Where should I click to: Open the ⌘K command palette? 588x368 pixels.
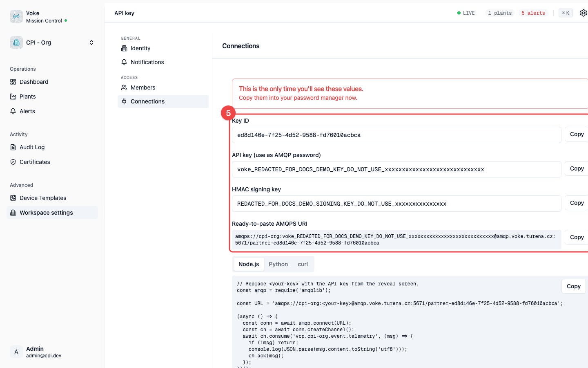pos(566,13)
